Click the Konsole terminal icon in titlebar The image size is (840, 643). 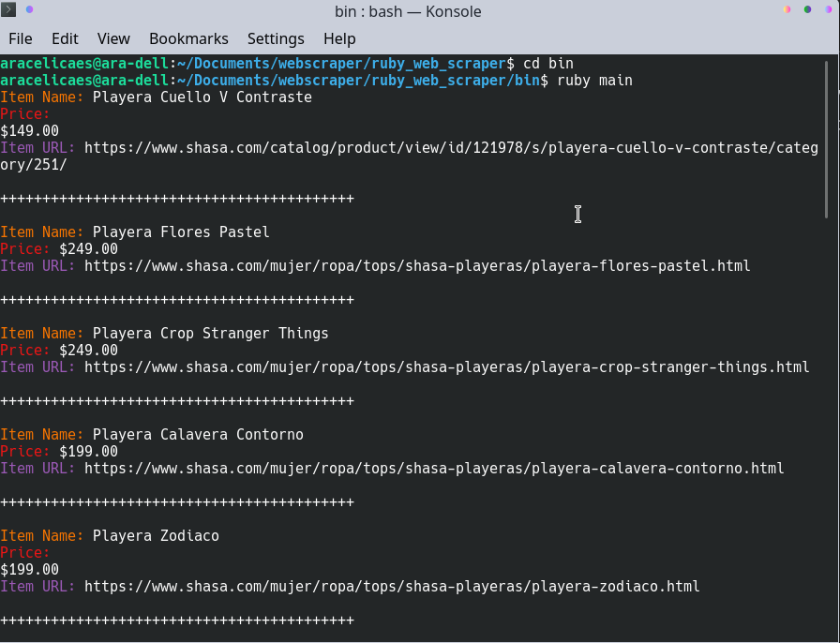click(x=9, y=10)
